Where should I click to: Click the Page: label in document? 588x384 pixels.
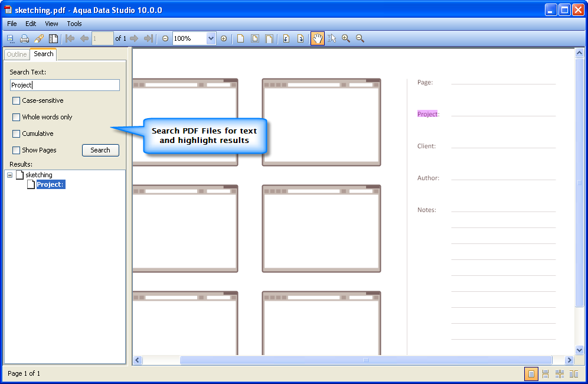(425, 82)
